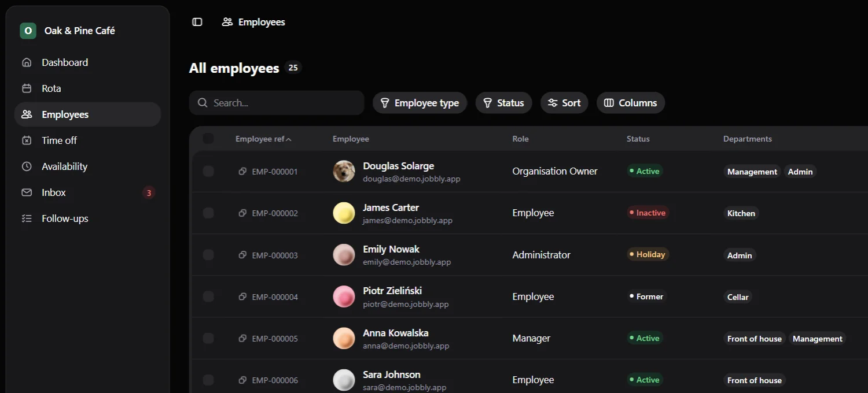The width and height of the screenshot is (868, 393).
Task: Click the search magnifier icon
Action: pos(203,103)
